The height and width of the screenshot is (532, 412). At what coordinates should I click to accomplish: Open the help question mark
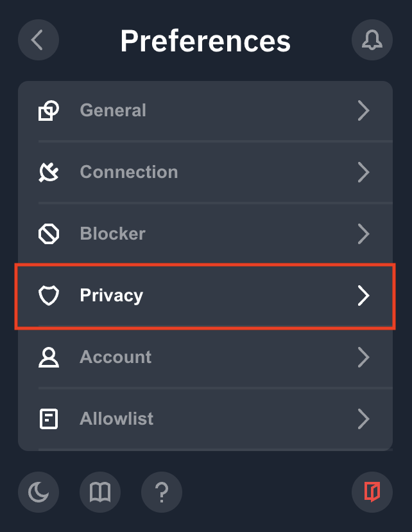pyautogui.click(x=162, y=492)
